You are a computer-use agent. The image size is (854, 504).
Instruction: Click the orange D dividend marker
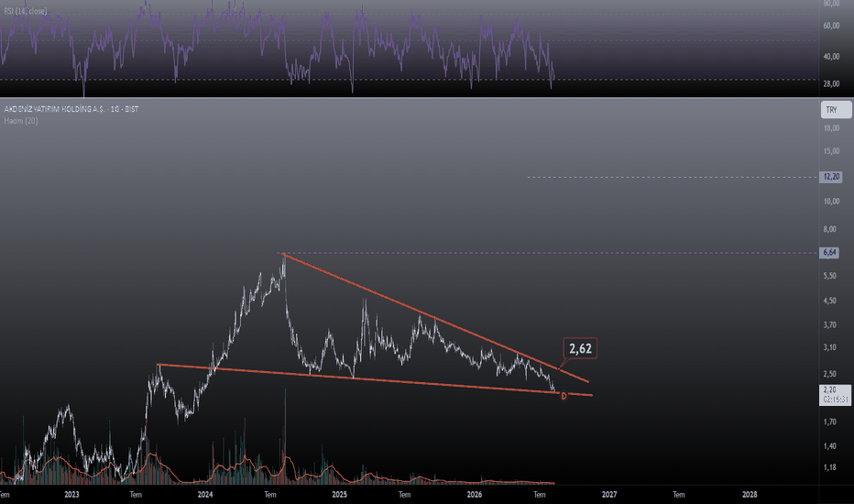click(x=564, y=396)
